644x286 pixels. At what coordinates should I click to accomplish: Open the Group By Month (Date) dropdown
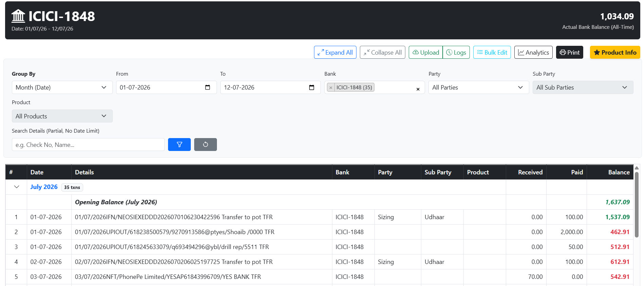pyautogui.click(x=62, y=88)
